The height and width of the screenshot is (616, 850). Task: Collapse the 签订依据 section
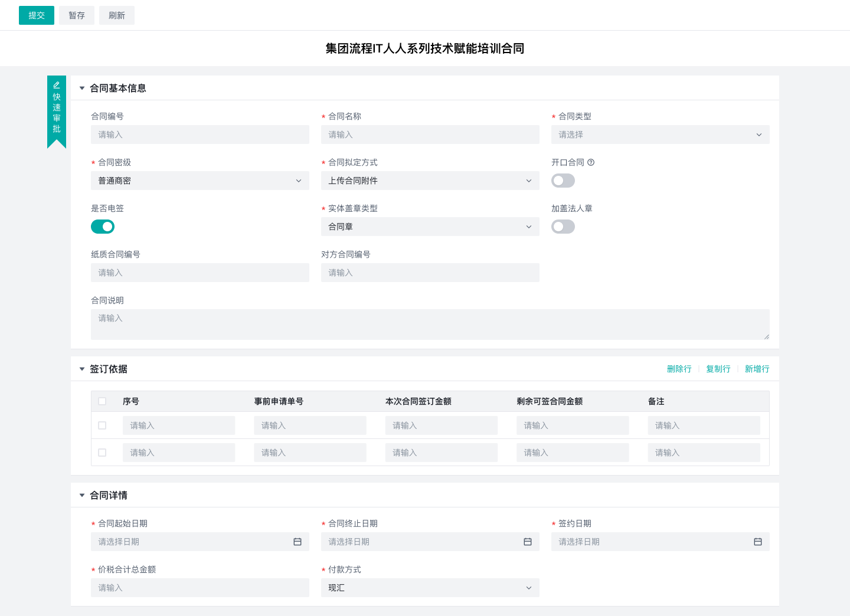pos(82,369)
